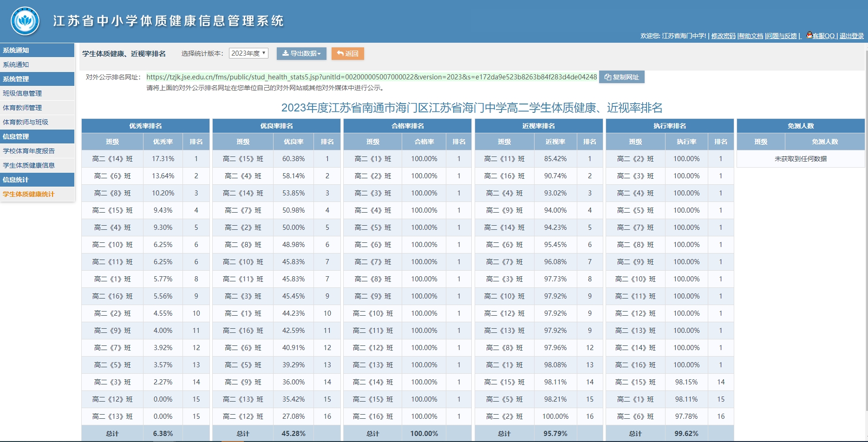Click the 93.02% myopia rate cell
This screenshot has width=868, height=442.
(x=555, y=193)
